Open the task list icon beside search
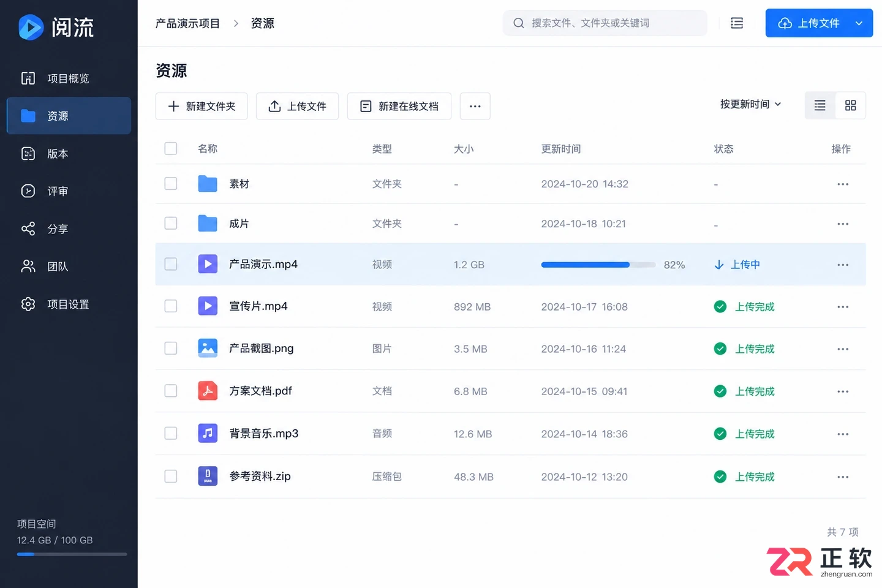 [x=737, y=23]
